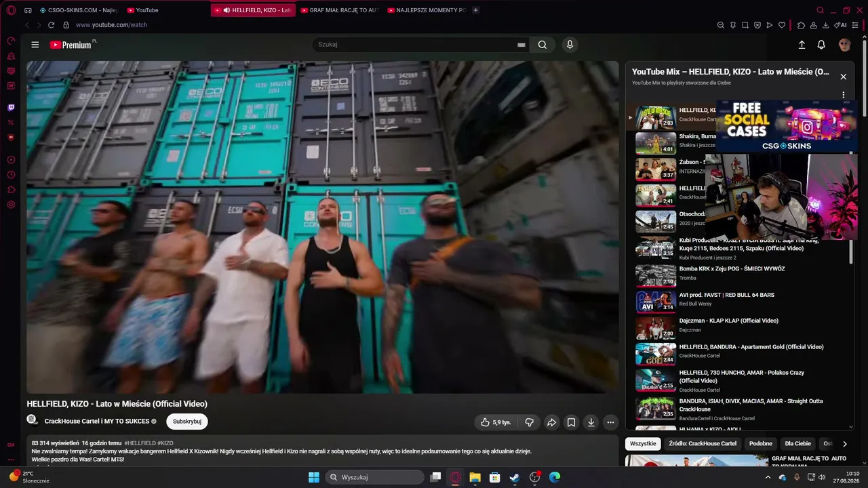The height and width of the screenshot is (488, 868).
Task: Open Twitch in the Opera sidebar
Action: coord(11,108)
